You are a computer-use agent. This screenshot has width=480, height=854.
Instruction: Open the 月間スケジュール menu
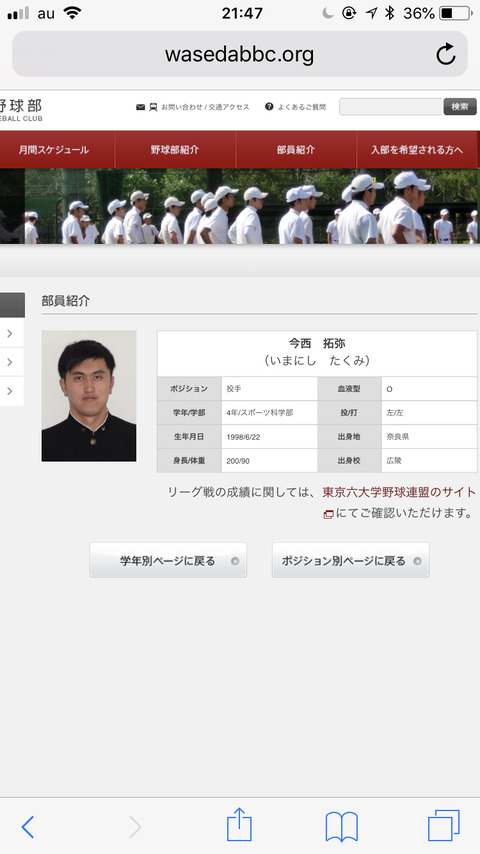click(x=54, y=150)
